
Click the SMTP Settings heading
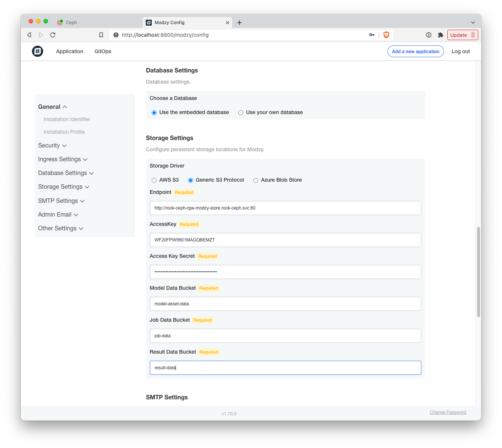point(167,397)
